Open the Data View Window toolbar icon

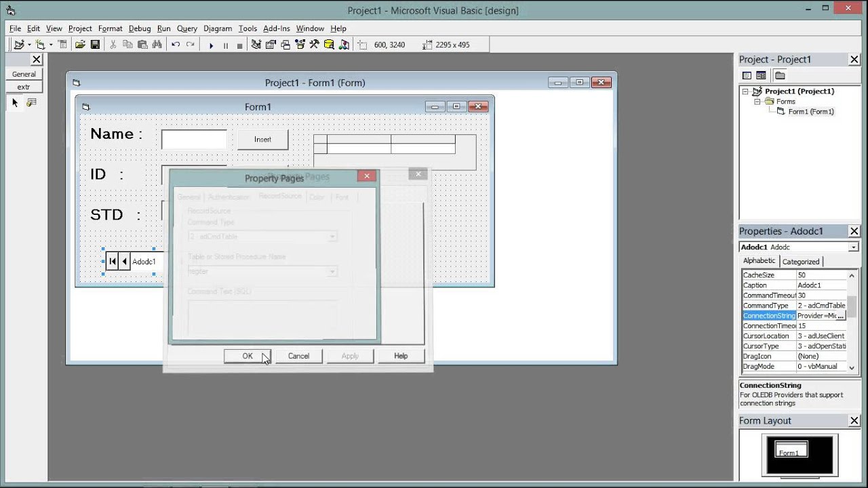[329, 45]
